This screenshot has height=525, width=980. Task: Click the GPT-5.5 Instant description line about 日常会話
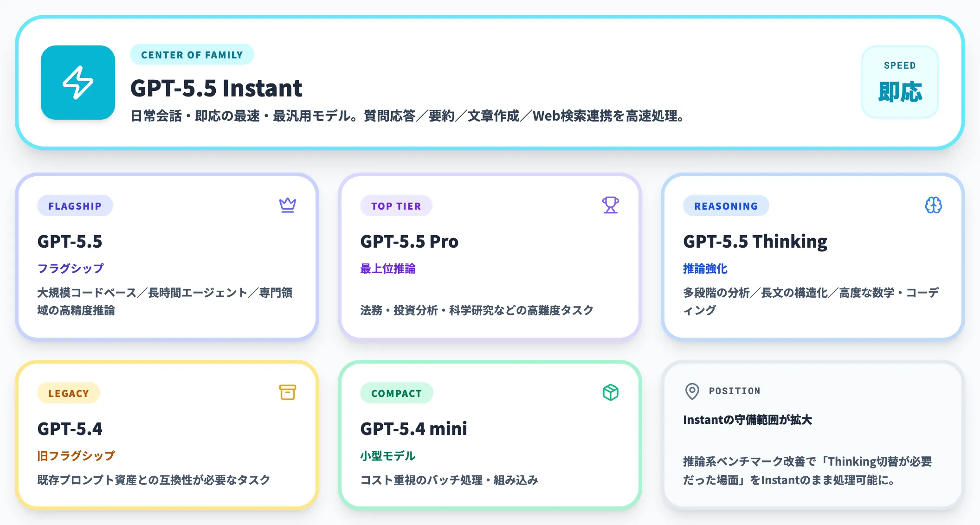tap(408, 116)
